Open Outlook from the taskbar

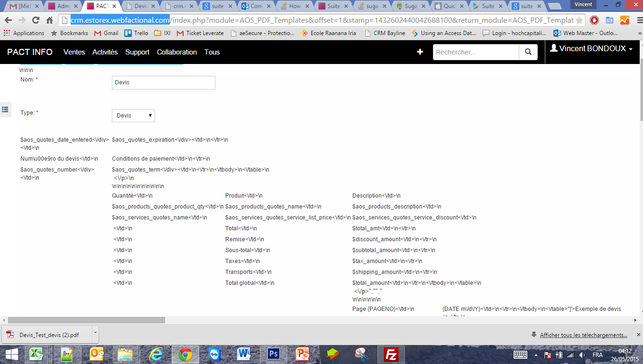(x=96, y=354)
